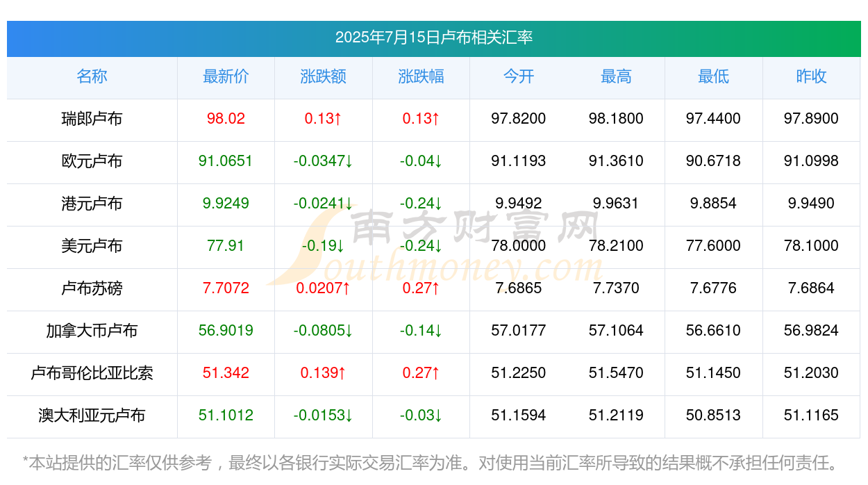Click the 最低 column header

pyautogui.click(x=713, y=76)
